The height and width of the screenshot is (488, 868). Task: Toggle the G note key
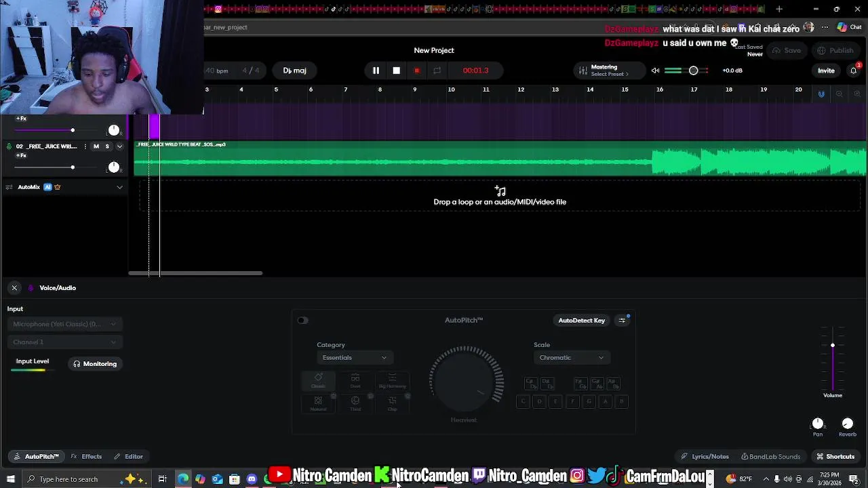point(589,401)
